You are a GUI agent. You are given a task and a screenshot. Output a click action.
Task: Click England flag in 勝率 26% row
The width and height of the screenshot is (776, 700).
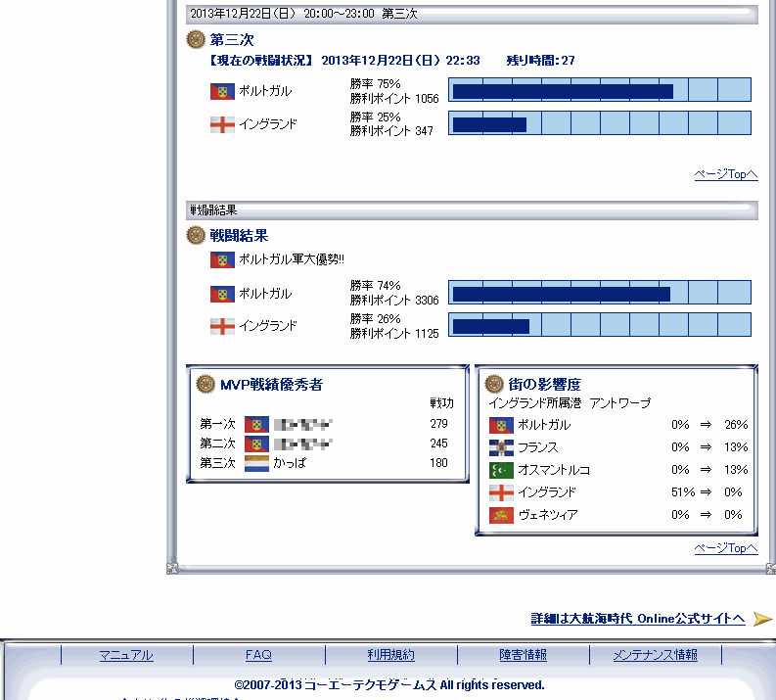pos(222,327)
